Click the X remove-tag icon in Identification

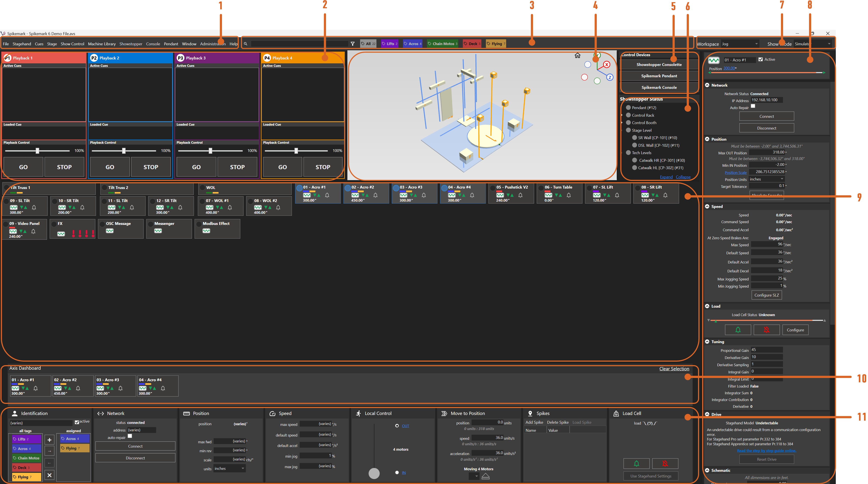[50, 475]
